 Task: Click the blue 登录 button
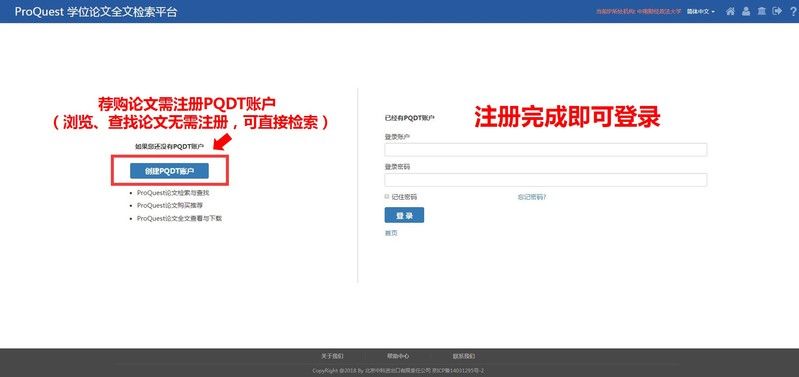(x=404, y=216)
